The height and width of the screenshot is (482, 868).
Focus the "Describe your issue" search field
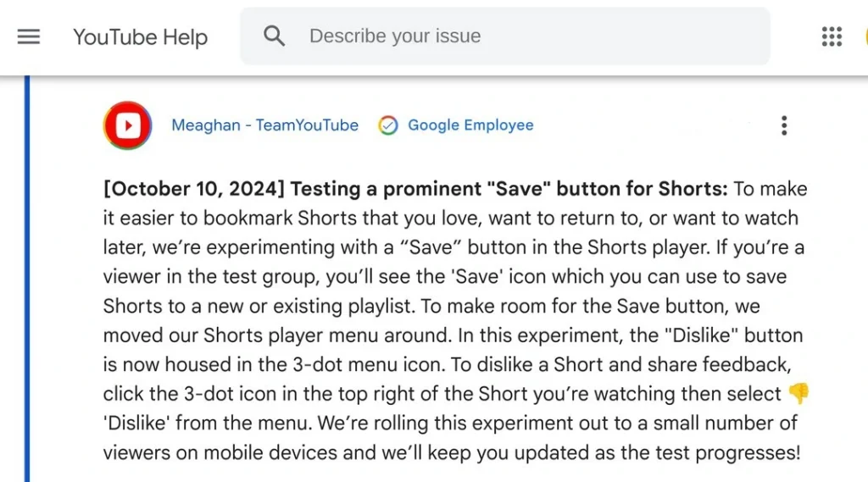click(505, 36)
